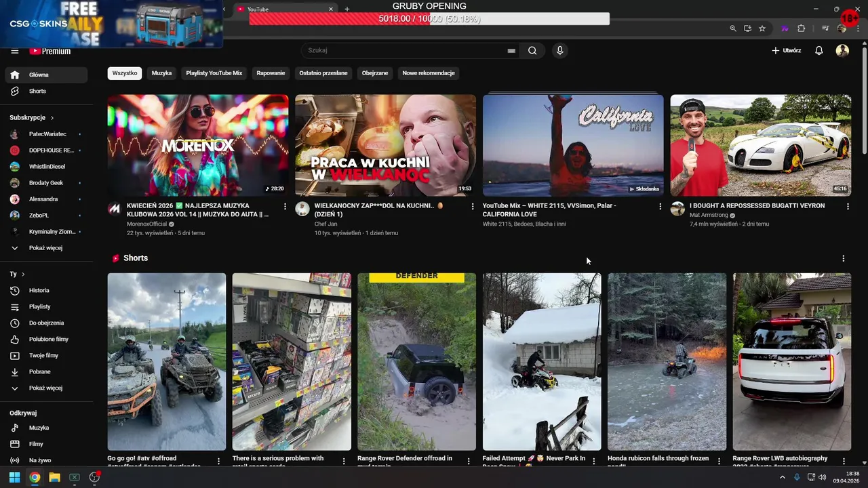This screenshot has height=488, width=868.
Task: Open California Love mix thumbnail
Action: (x=573, y=145)
